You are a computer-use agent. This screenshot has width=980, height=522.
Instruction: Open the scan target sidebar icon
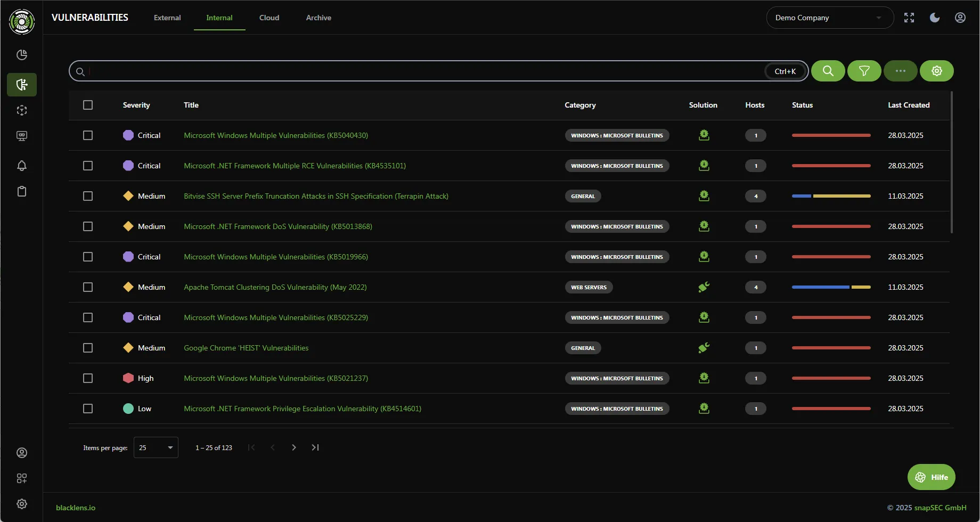pos(22,110)
